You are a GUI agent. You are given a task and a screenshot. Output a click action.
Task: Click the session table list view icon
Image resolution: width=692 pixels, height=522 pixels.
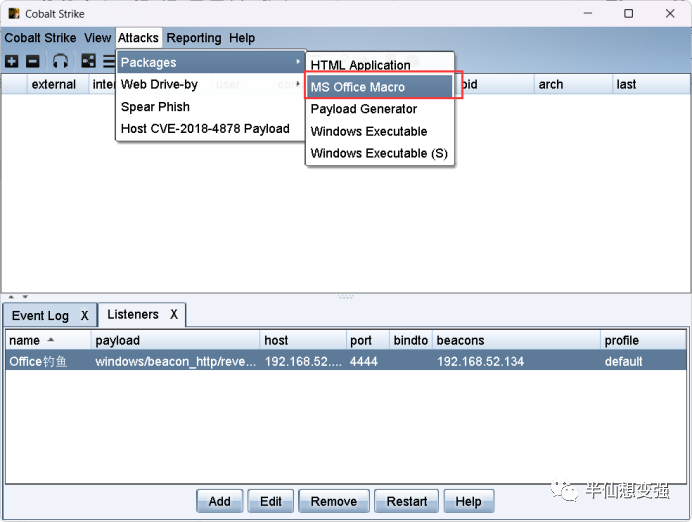[x=109, y=61]
